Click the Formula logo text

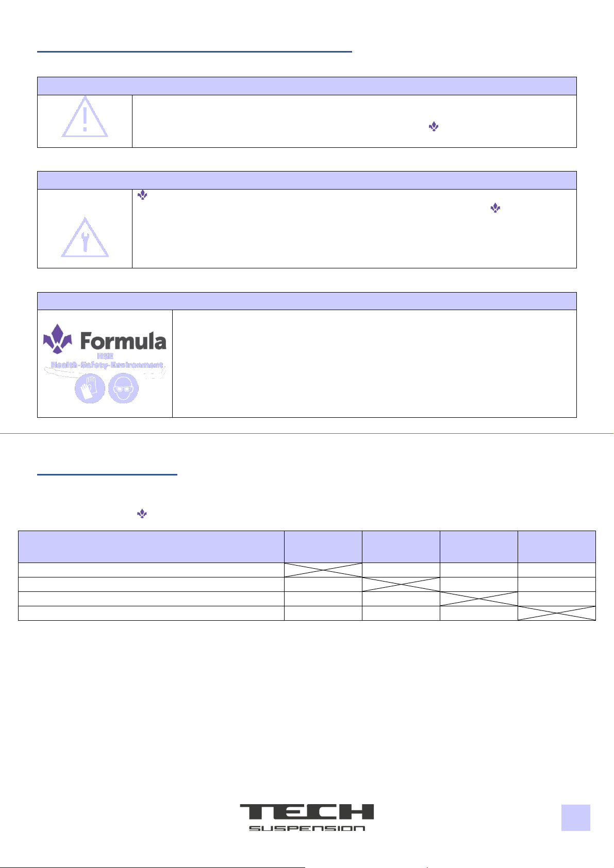point(124,341)
